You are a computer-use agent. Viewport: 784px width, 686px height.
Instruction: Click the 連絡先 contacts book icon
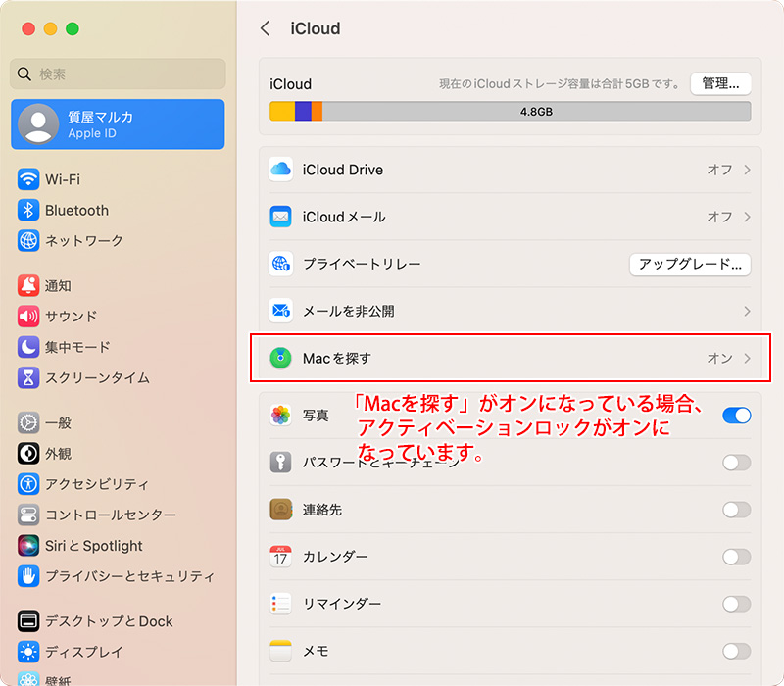[x=281, y=510]
